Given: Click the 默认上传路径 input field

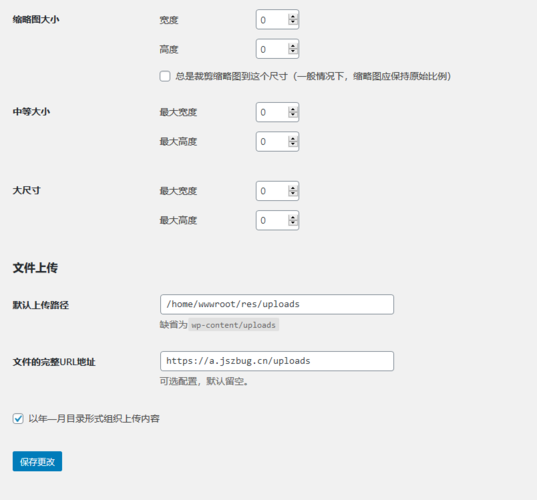Looking at the screenshot, I should [x=277, y=304].
